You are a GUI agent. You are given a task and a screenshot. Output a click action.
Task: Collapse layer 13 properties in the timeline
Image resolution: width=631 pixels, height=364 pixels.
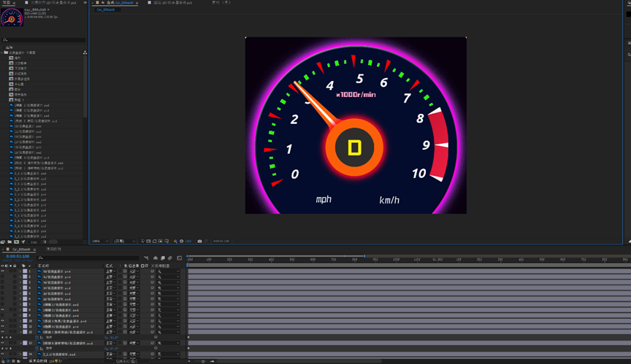20,343
